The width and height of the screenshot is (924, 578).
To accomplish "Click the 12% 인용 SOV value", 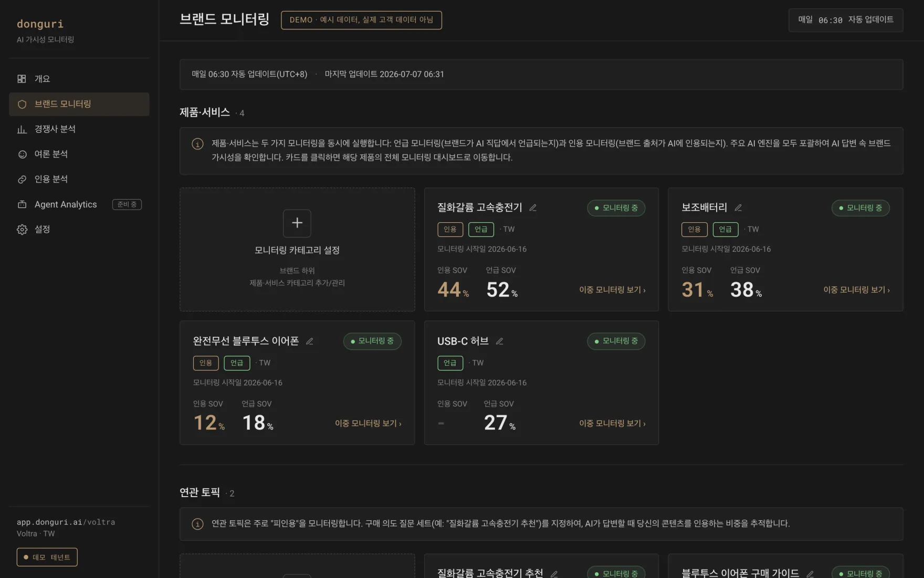I will tap(209, 423).
